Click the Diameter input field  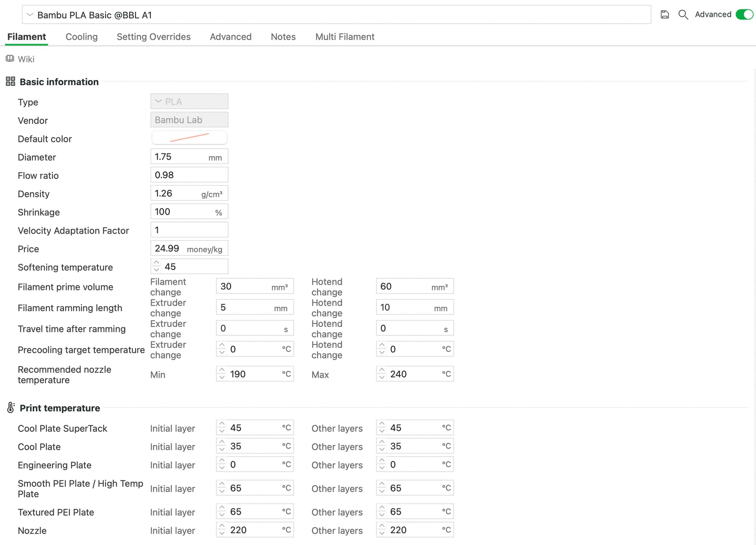coord(189,157)
